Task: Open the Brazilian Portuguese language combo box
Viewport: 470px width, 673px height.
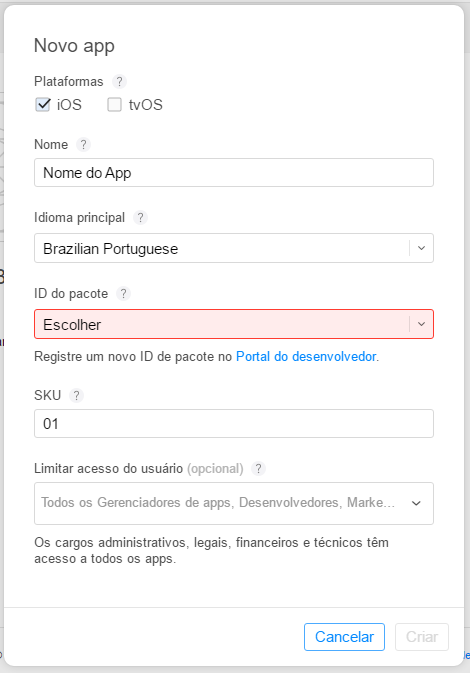Action: pyautogui.click(x=234, y=248)
